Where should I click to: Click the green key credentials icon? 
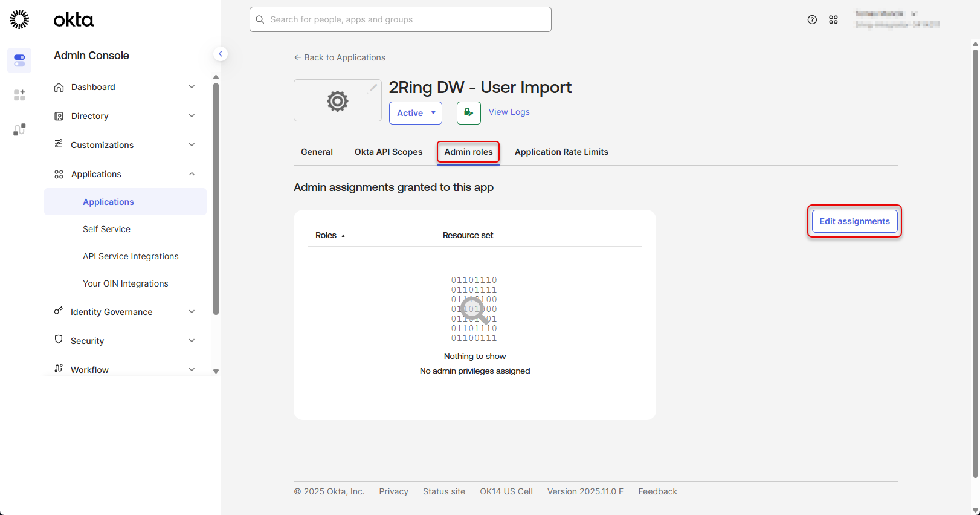[468, 112]
